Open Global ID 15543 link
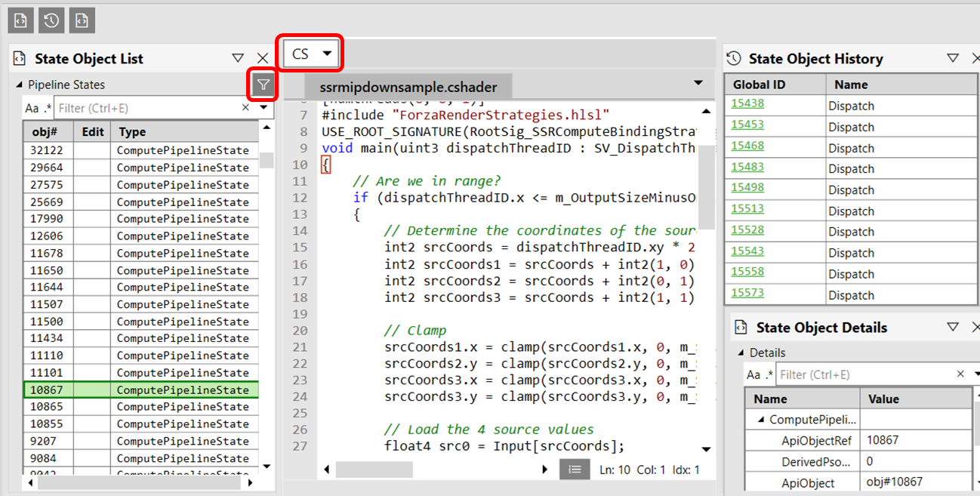Screen dimensions: 980x496 pyautogui.click(x=747, y=251)
